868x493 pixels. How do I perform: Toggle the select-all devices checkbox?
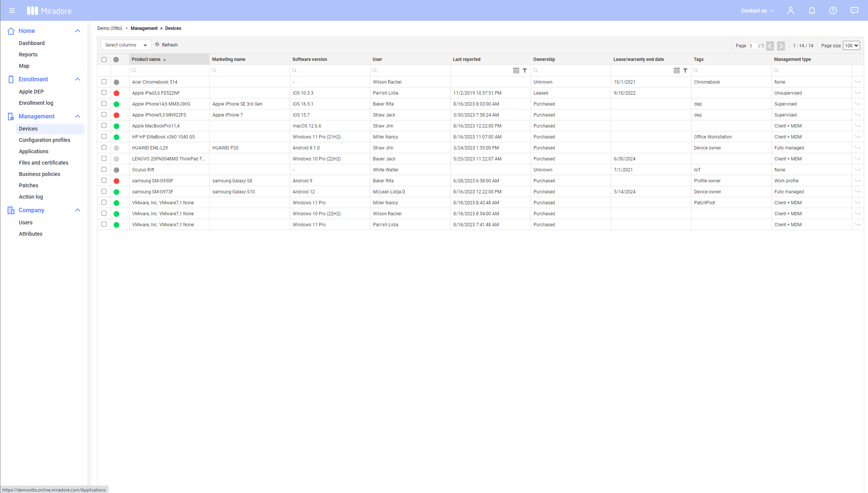tap(104, 60)
